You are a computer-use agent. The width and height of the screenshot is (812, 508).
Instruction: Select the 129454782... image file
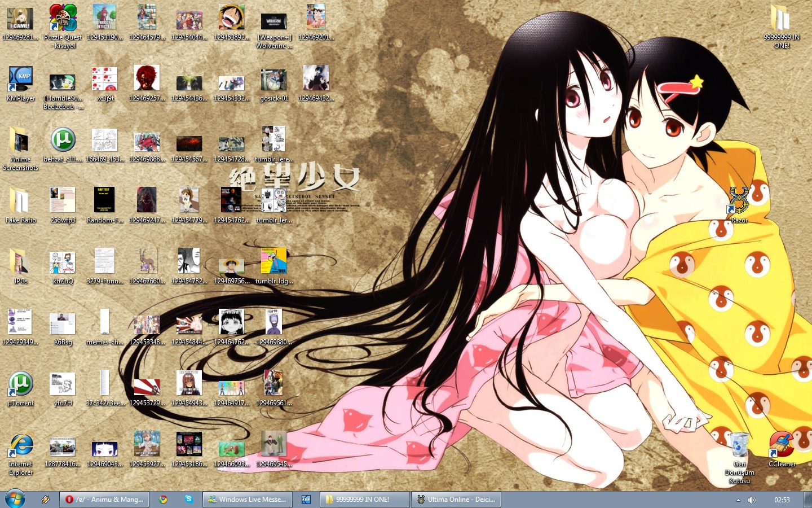(x=189, y=261)
